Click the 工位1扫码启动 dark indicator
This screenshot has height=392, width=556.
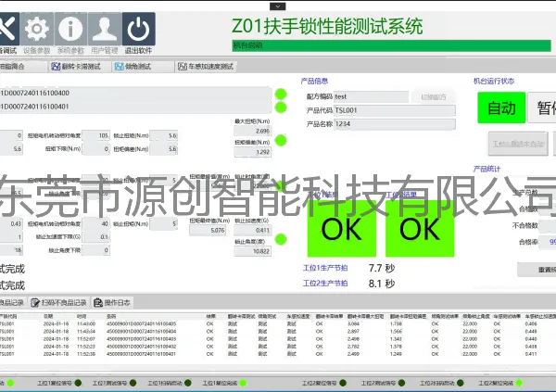coord(188,383)
